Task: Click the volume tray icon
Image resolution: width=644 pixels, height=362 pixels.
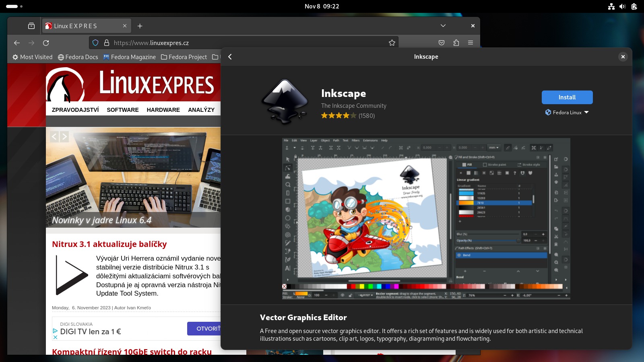Action: (623, 6)
